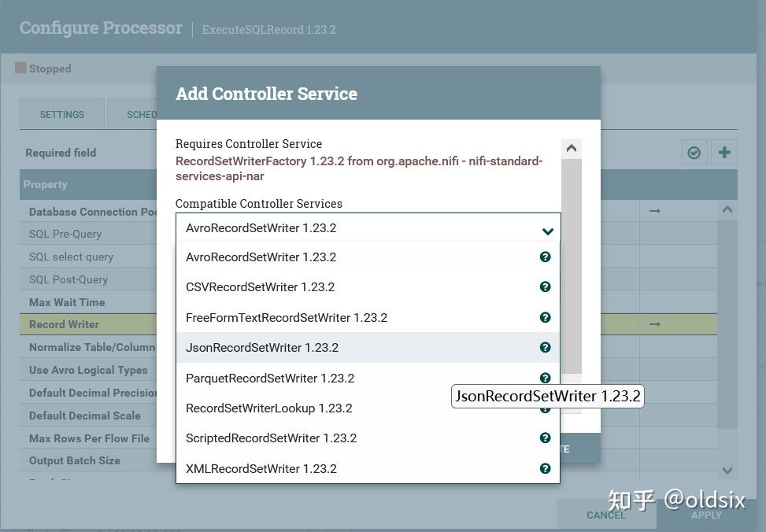Viewport: 766px width, 532px height.
Task: Select AvroRecordSetWriter 1.23.2 from the list
Action: [x=368, y=257]
